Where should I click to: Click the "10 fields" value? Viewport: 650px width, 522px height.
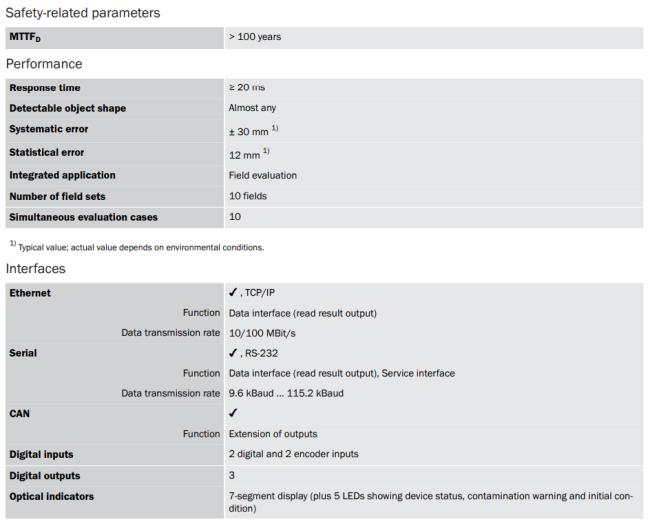[x=249, y=196]
